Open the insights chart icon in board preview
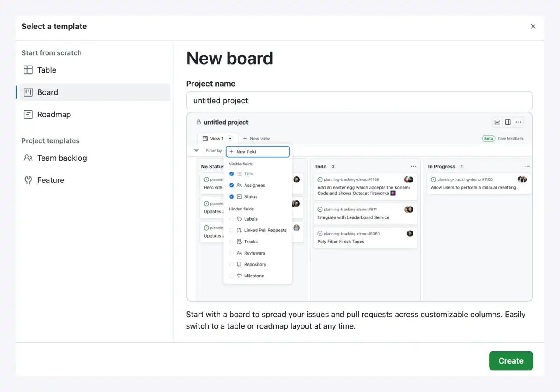The image size is (560, 392). (497, 122)
